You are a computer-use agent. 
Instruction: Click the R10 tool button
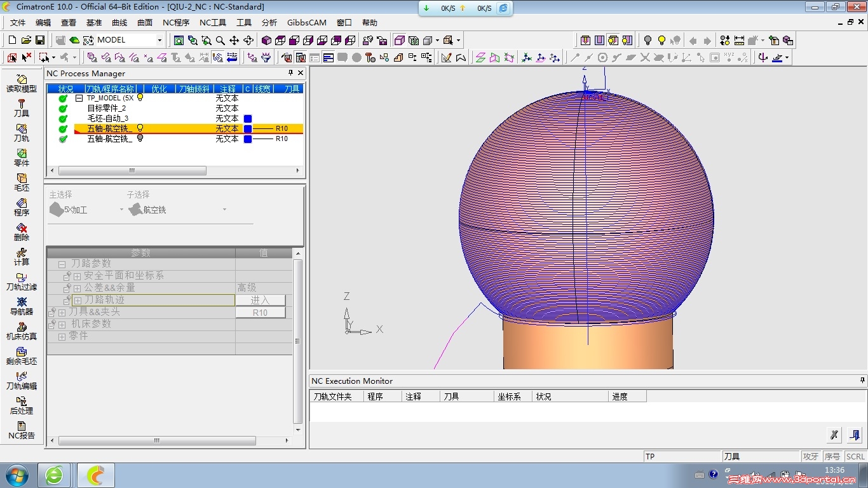(x=260, y=313)
